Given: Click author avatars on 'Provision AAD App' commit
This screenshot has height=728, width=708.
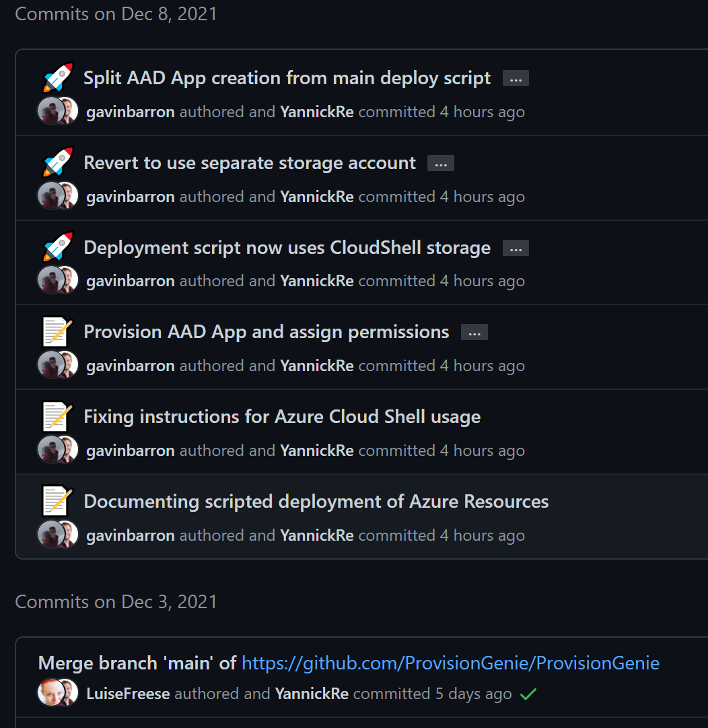Looking at the screenshot, I should tap(58, 365).
